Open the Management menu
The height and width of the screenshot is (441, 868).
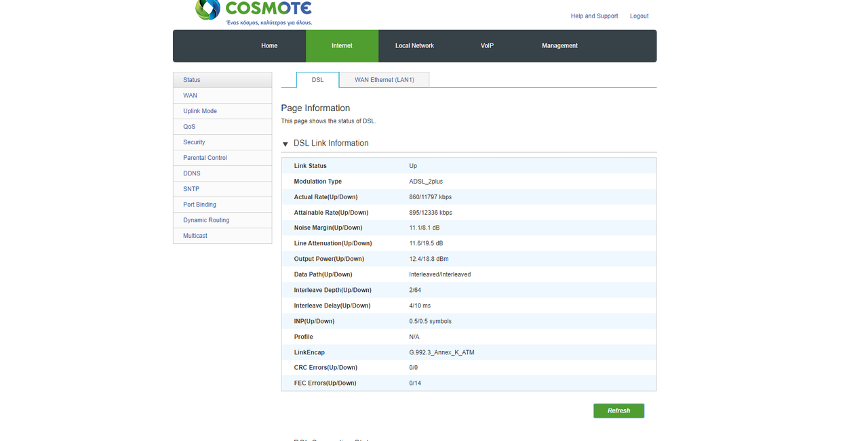559,46
